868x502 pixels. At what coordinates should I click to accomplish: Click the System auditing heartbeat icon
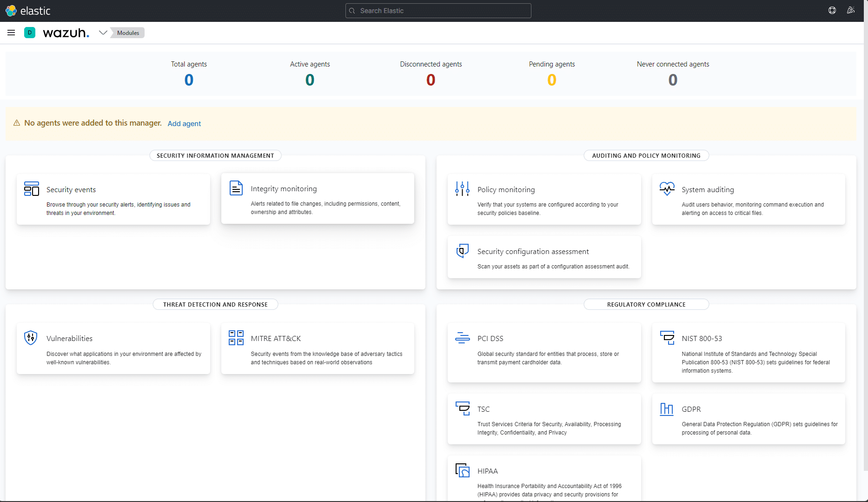click(x=667, y=188)
